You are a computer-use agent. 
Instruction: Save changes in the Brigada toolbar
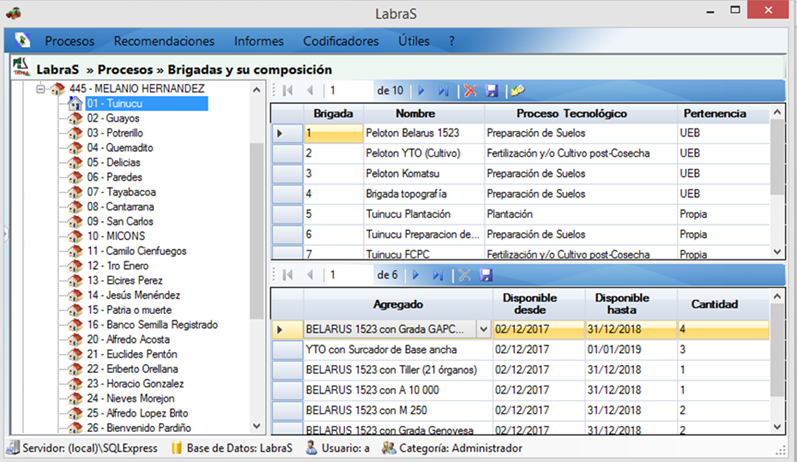pyautogui.click(x=491, y=90)
